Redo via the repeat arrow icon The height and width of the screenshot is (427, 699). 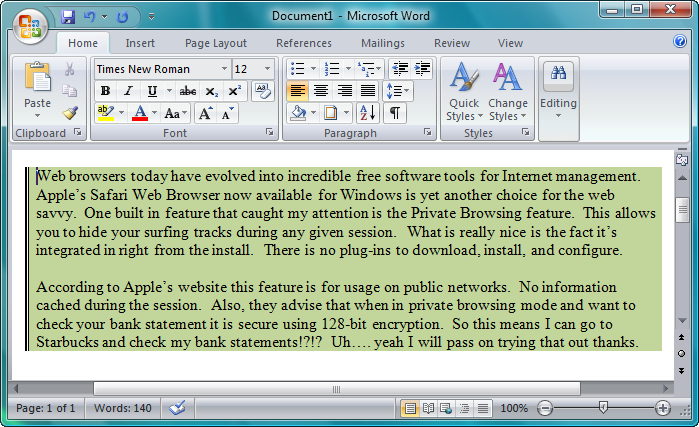click(x=122, y=17)
